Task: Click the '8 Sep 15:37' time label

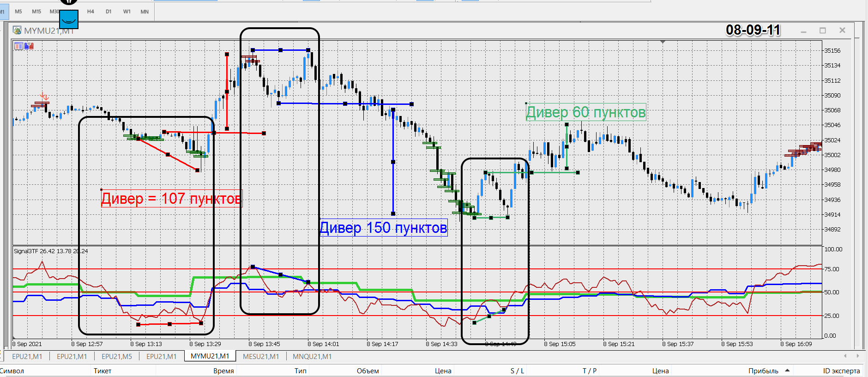Action: [678, 344]
